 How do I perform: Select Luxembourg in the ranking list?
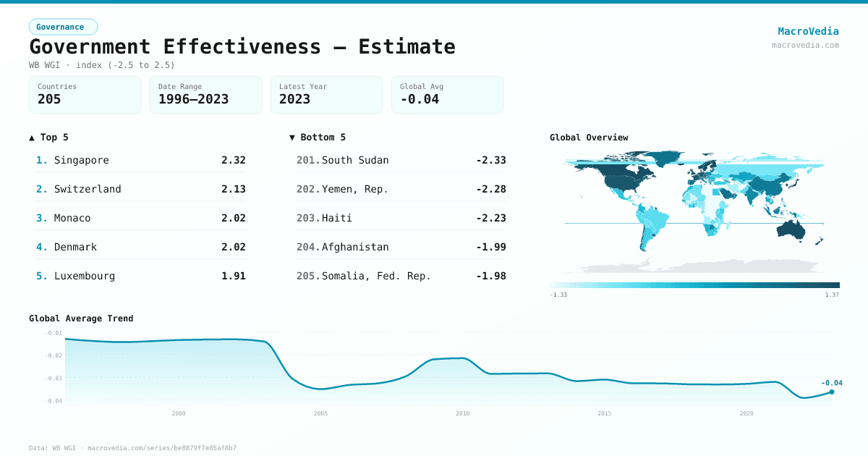coord(140,276)
